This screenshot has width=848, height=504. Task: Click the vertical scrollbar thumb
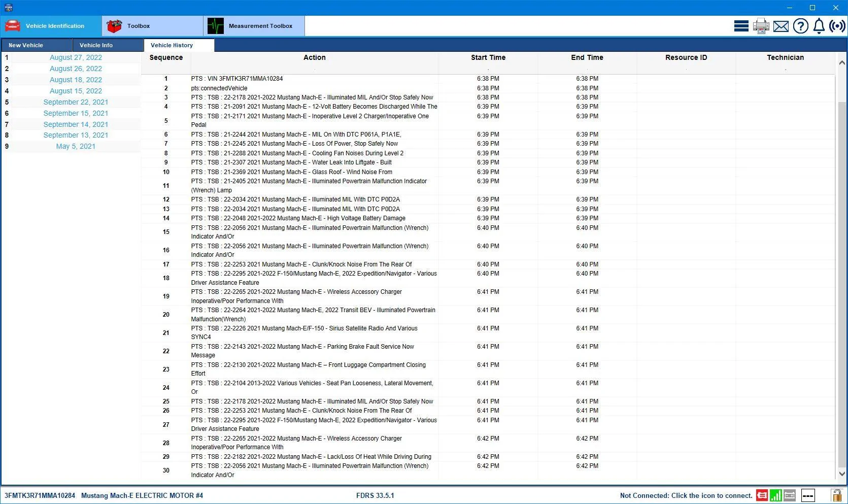tap(842, 284)
